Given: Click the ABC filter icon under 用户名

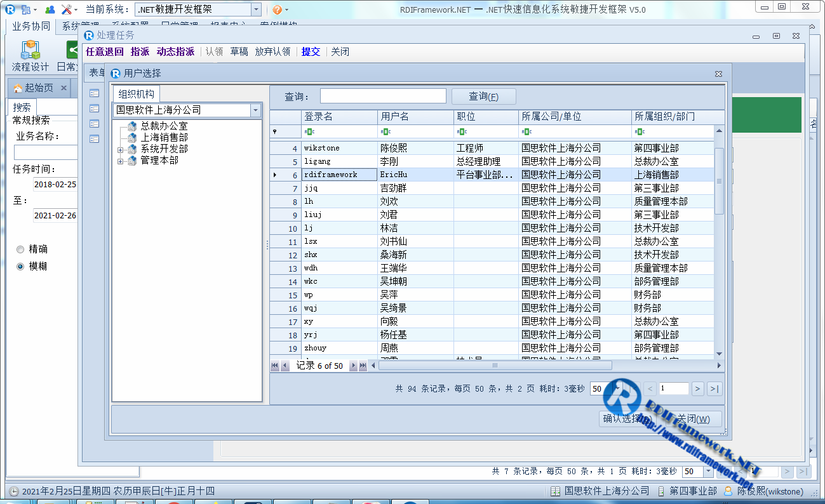Looking at the screenshot, I should [386, 132].
